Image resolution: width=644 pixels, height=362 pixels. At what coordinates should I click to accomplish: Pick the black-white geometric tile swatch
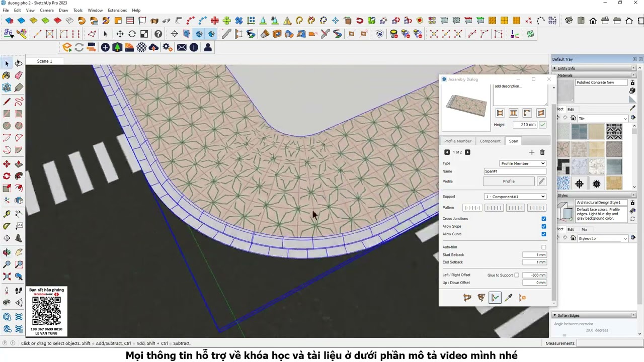point(614,132)
